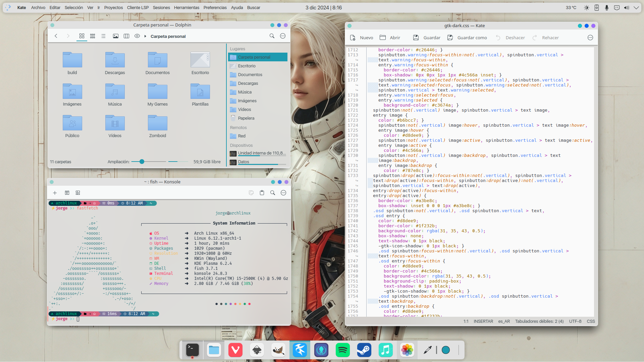Click microphone icon in system tray

click(607, 7)
